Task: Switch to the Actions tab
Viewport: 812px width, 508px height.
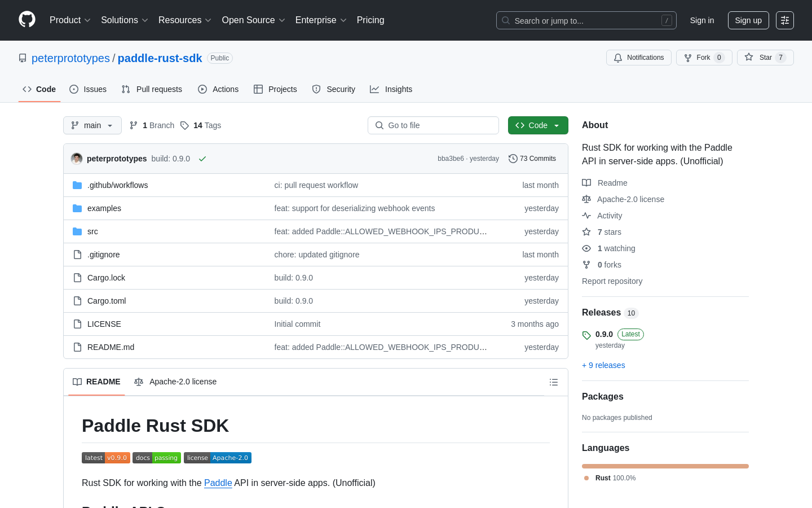Action: click(x=218, y=89)
